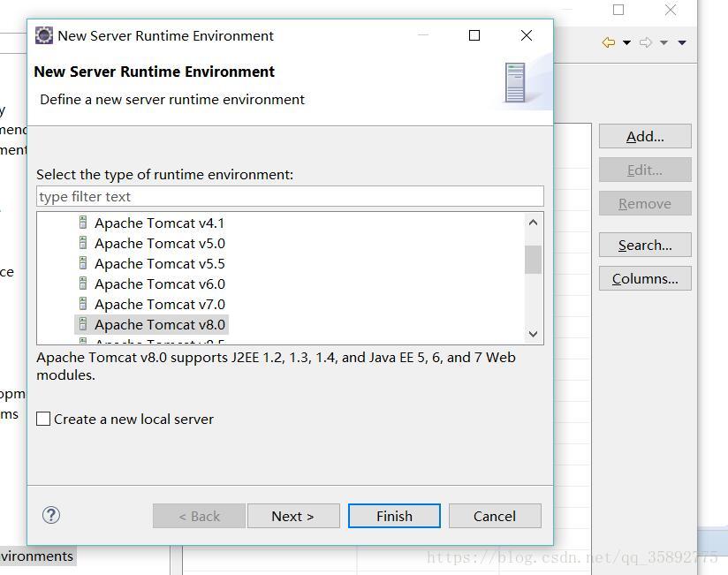
Task: Click disabled Edit button in Preferences window
Action: click(645, 170)
